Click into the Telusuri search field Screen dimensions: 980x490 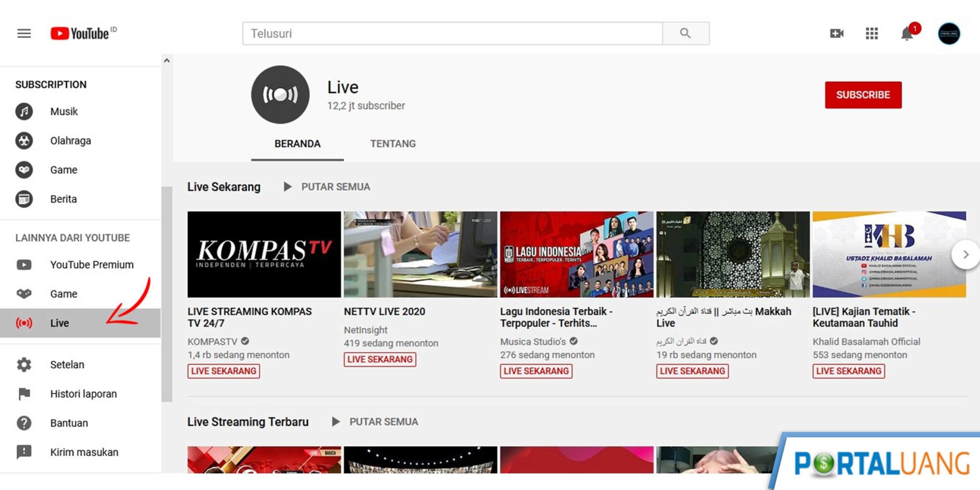click(x=452, y=33)
